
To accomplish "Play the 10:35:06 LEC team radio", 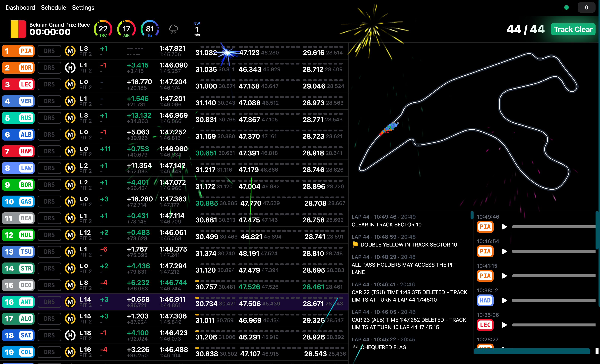I will point(504,325).
